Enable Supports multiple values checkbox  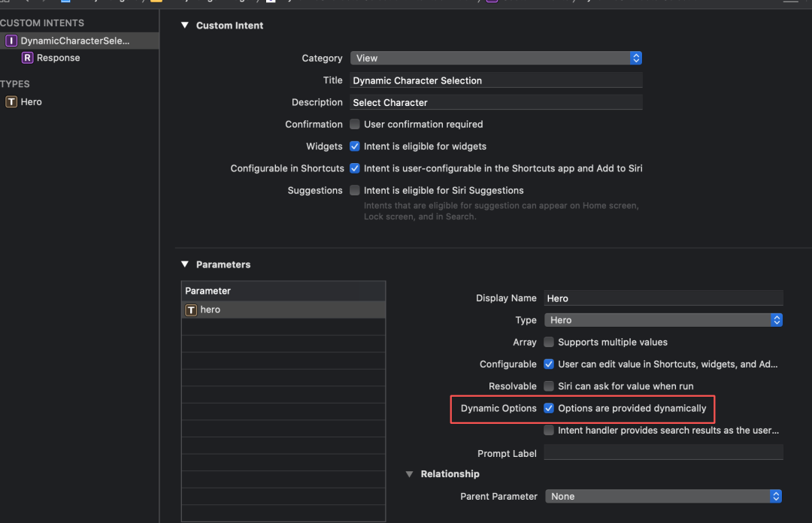click(550, 342)
